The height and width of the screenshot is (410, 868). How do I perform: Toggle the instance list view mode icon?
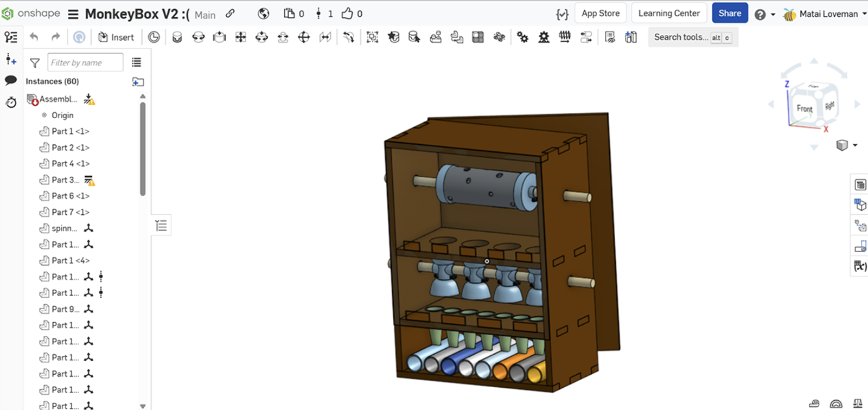point(136,63)
